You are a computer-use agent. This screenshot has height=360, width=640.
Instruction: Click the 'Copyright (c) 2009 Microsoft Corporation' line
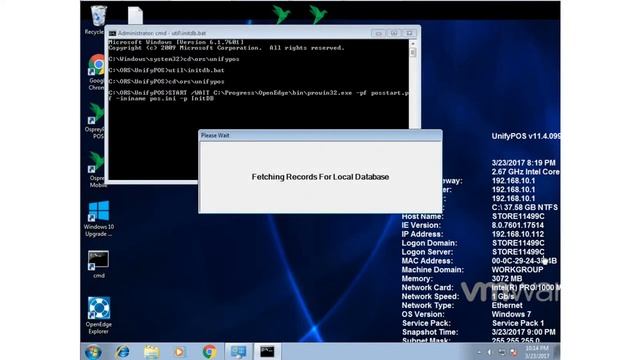point(227,48)
